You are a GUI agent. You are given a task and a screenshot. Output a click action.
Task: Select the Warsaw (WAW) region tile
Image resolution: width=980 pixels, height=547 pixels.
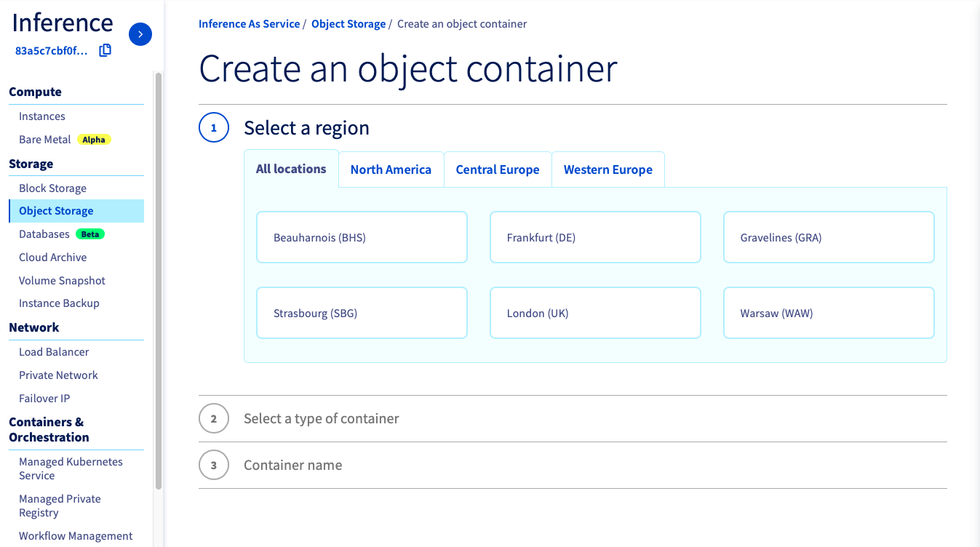point(828,313)
